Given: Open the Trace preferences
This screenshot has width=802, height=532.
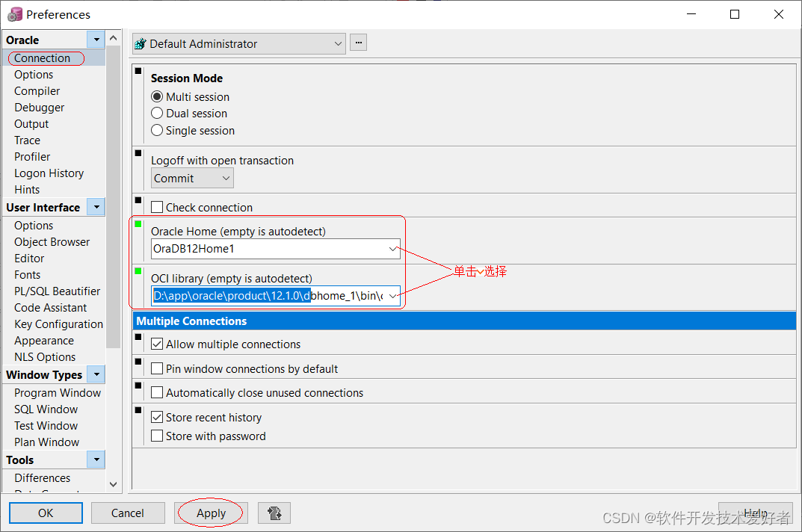Looking at the screenshot, I should coord(27,140).
